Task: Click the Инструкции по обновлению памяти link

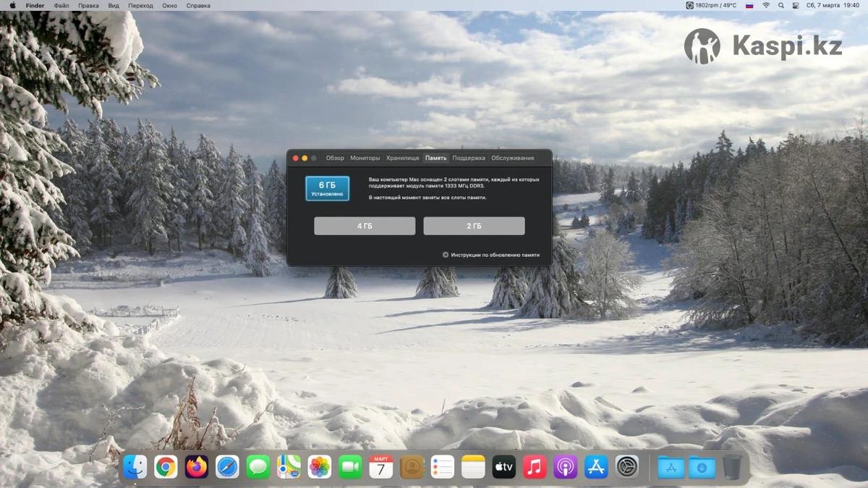Action: click(x=494, y=255)
